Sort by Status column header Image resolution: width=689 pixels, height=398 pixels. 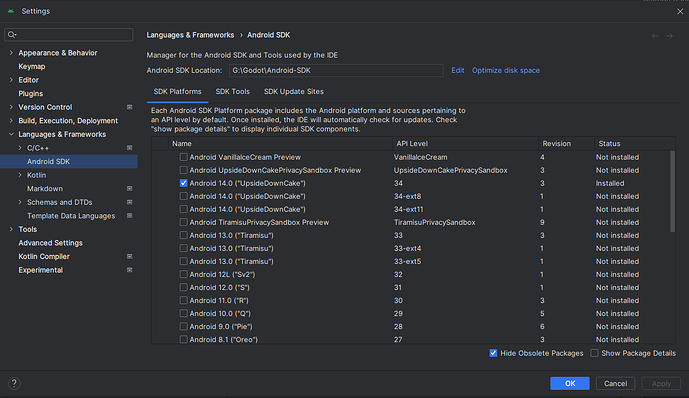click(x=635, y=144)
